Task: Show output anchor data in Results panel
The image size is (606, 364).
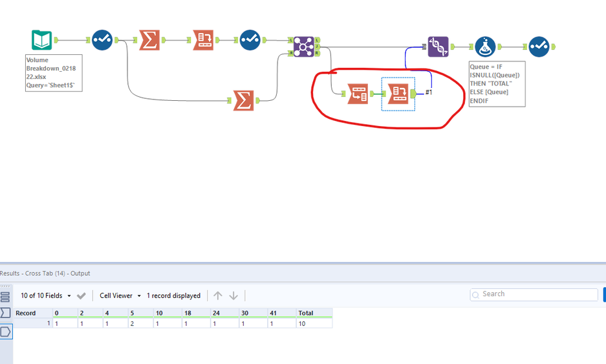Action: point(5,332)
